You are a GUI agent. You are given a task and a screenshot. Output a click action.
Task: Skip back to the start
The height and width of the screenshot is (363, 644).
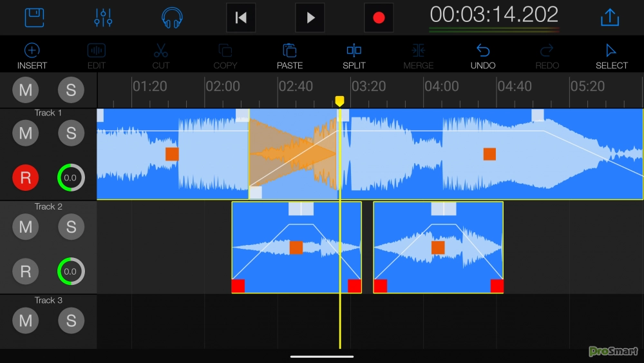[x=241, y=17]
